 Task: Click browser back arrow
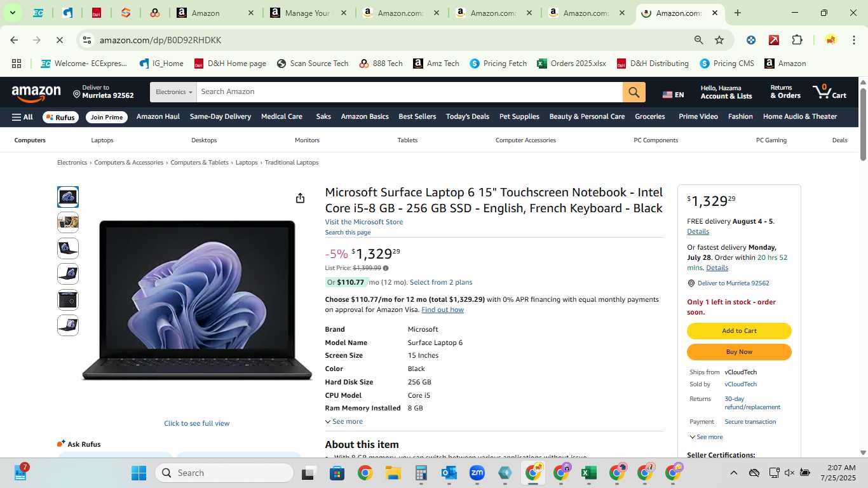coord(14,40)
